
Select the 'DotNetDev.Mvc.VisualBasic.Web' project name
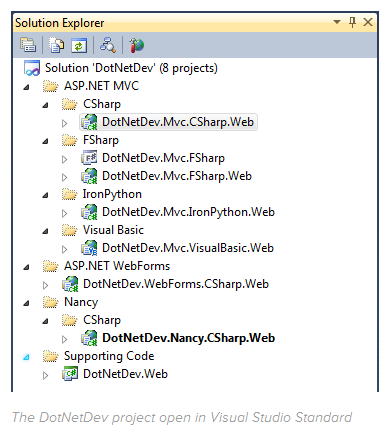pos(188,248)
